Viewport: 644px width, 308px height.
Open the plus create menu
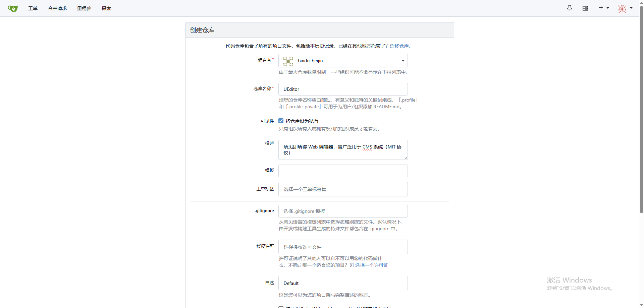604,8
